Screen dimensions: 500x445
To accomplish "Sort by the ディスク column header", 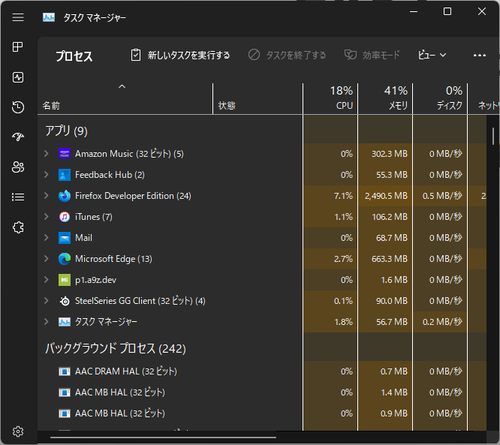I will tap(440, 99).
